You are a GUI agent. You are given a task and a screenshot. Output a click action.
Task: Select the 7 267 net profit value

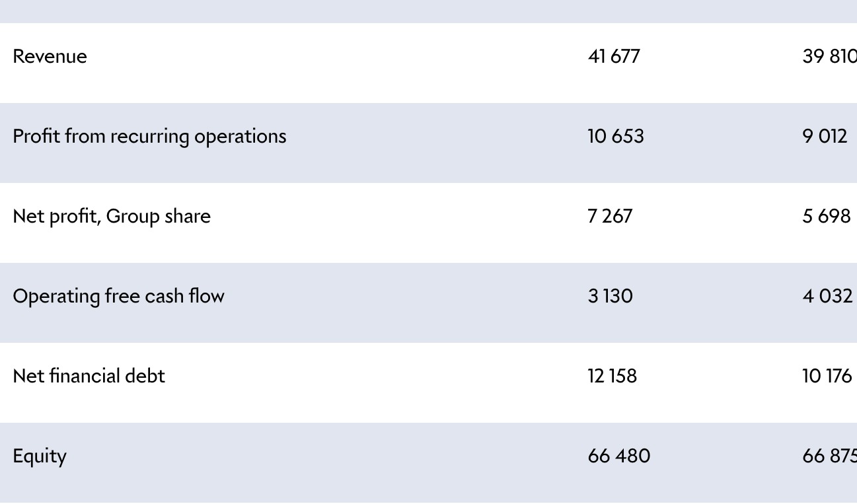click(x=610, y=216)
